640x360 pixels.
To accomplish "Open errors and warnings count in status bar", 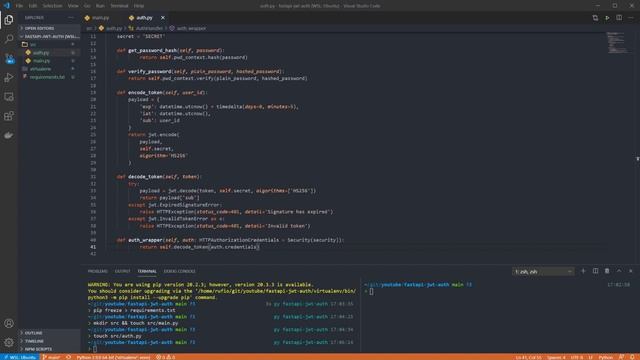I will pos(165,357).
